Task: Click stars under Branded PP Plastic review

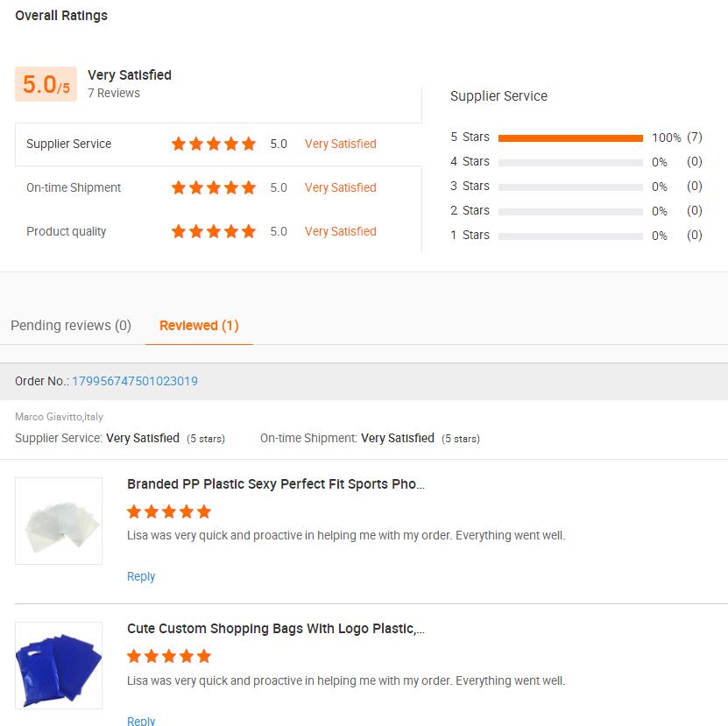Action: 169,511
